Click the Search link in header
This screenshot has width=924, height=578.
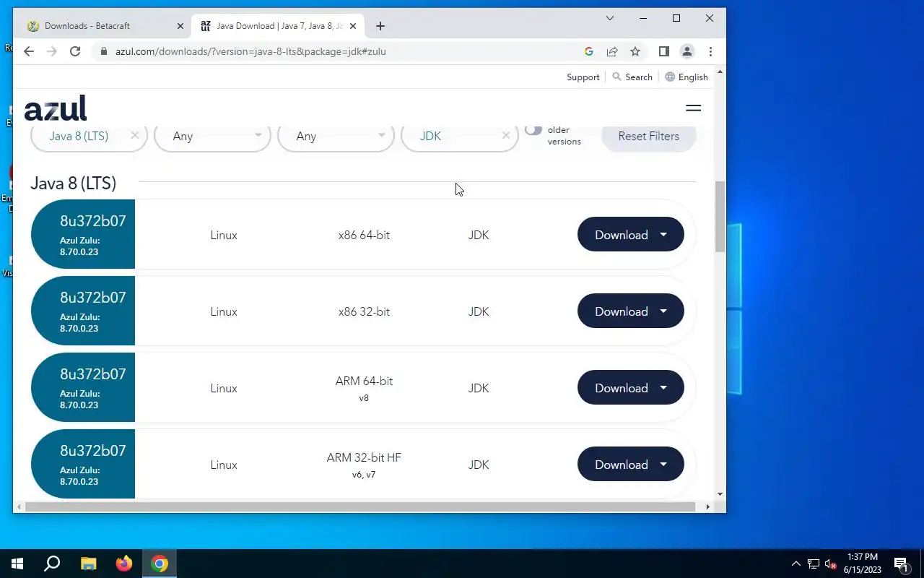632,77
